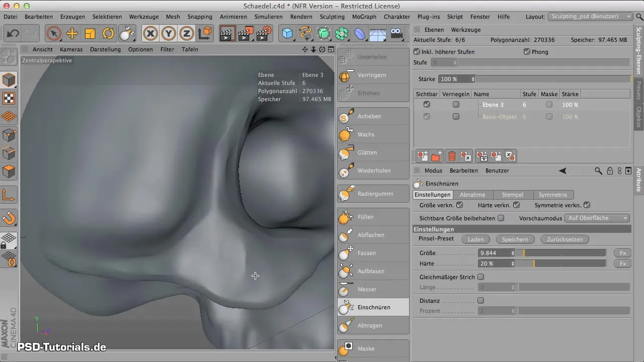Add a cube primitive object

tap(287, 34)
